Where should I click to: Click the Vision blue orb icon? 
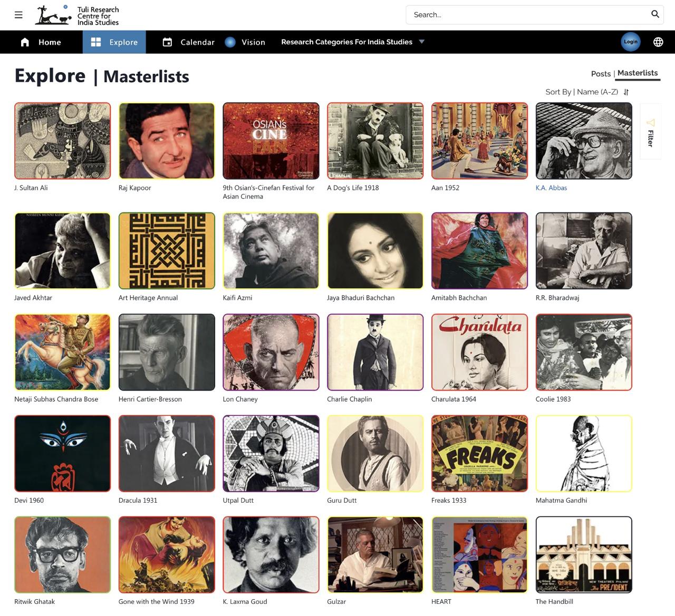coord(230,42)
